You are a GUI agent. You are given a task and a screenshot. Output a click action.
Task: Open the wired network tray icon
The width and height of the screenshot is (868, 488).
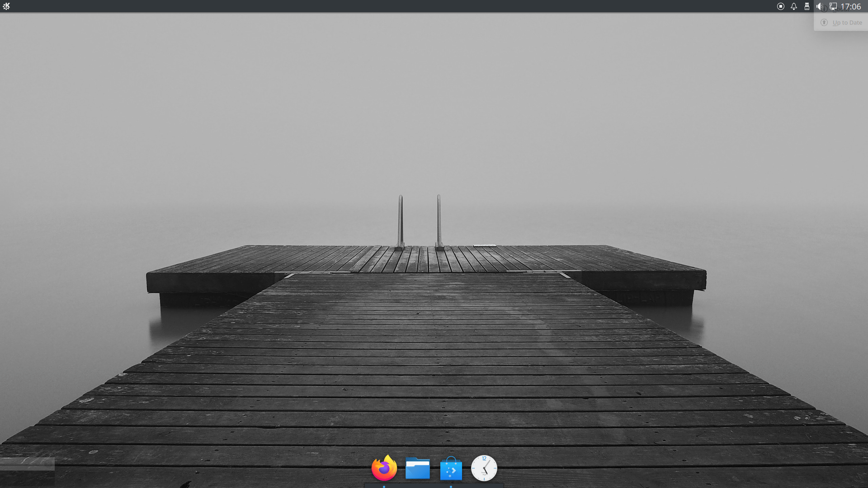pyautogui.click(x=833, y=6)
